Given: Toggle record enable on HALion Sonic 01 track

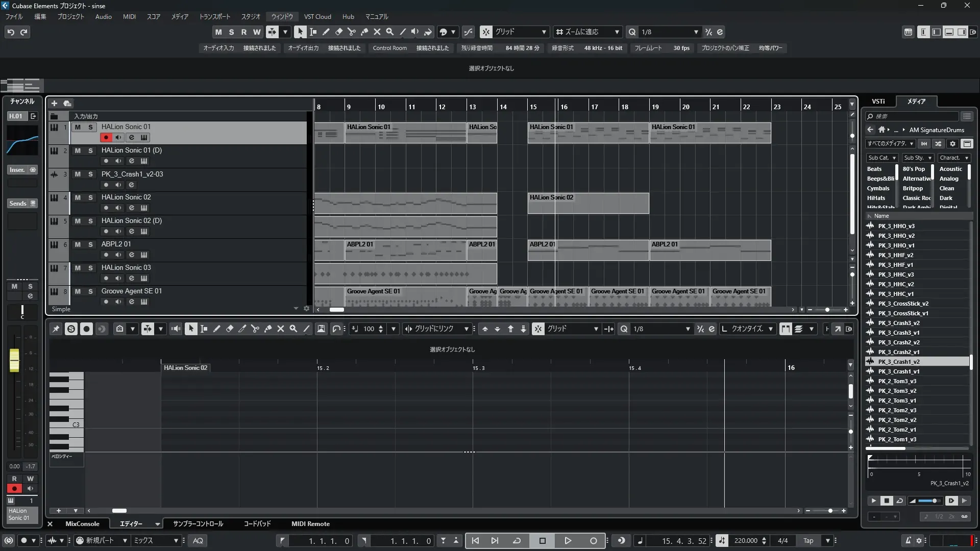Looking at the screenshot, I should pyautogui.click(x=106, y=137).
